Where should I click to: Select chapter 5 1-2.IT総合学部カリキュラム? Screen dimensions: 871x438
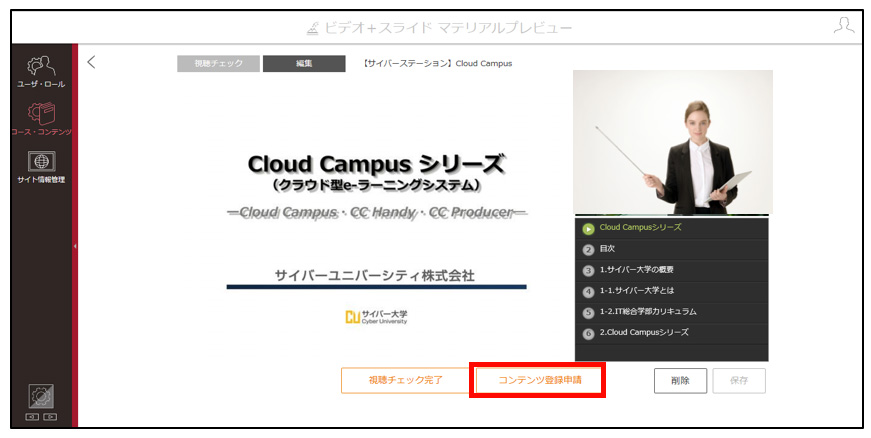pos(672,312)
